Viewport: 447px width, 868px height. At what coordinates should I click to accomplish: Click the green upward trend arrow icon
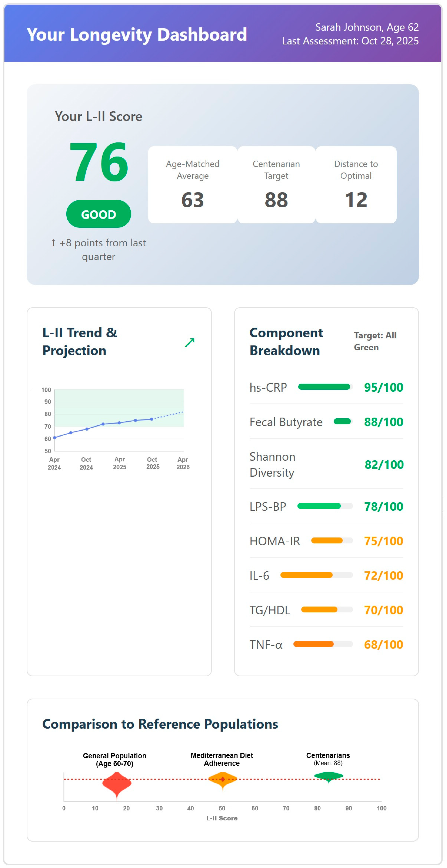click(x=190, y=343)
